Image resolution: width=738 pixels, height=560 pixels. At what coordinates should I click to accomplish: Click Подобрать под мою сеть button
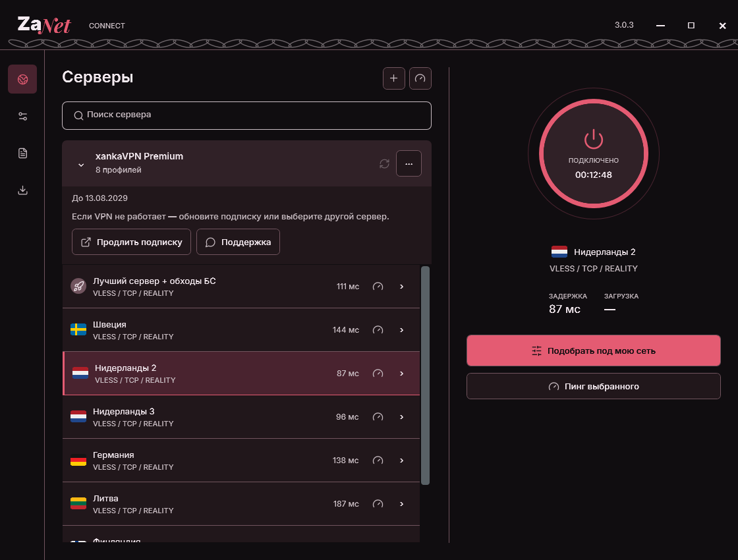pyautogui.click(x=594, y=350)
